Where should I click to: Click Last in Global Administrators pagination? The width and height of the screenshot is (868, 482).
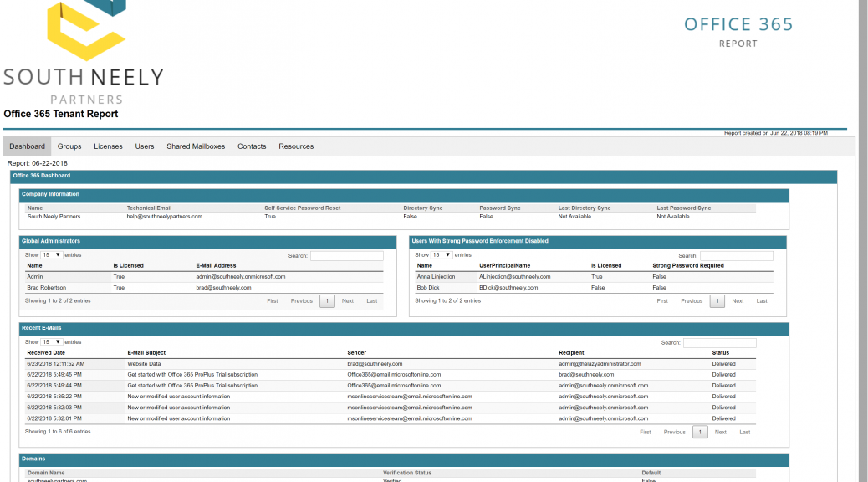(x=372, y=301)
